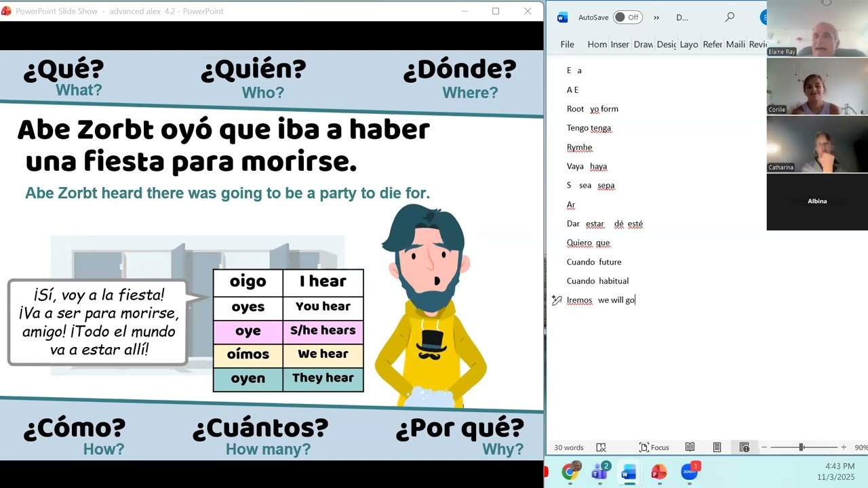Select Blaine Ray's video thumbnail

pyautogui.click(x=817, y=28)
